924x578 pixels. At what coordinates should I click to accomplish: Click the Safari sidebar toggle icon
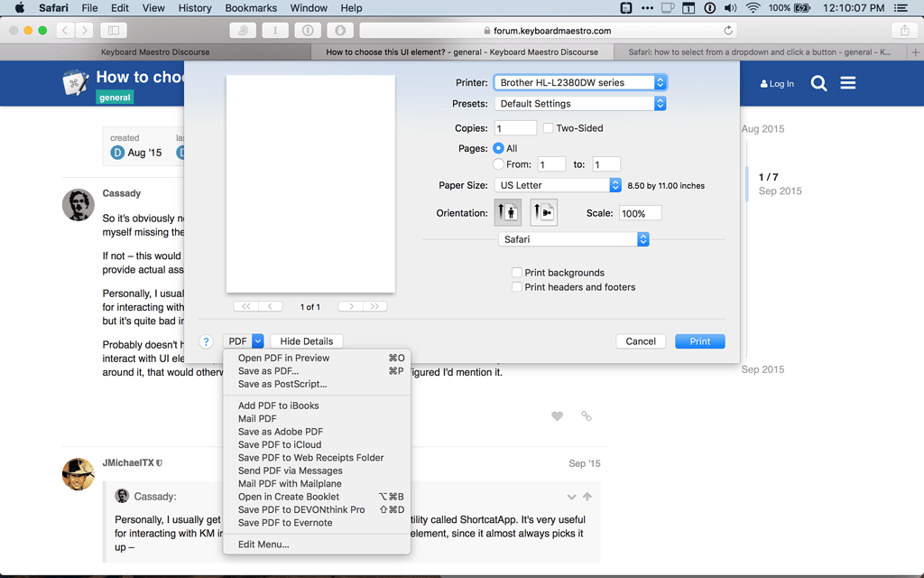tap(114, 31)
